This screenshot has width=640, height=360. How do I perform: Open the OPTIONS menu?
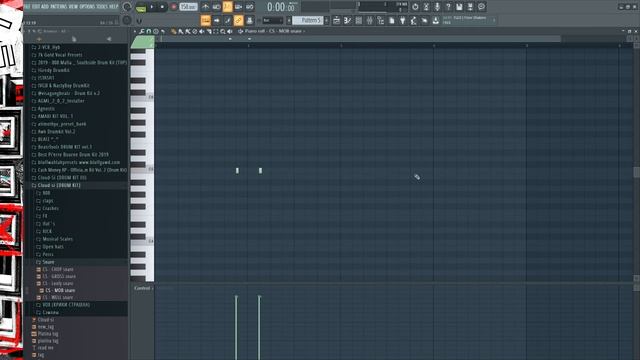tap(87, 7)
